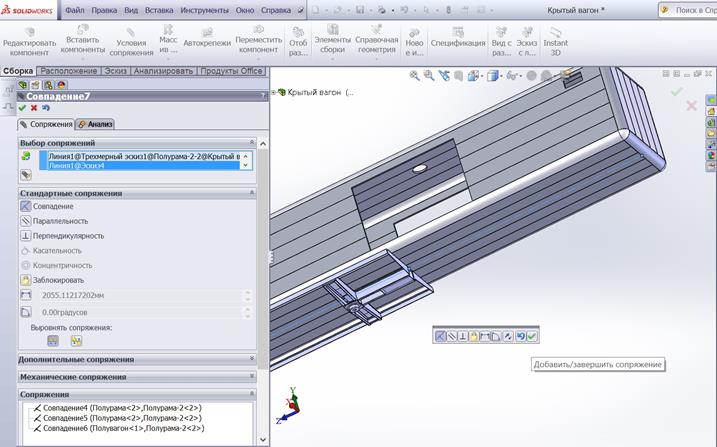
Task: Click in the search field Поиск
Action: [695, 10]
